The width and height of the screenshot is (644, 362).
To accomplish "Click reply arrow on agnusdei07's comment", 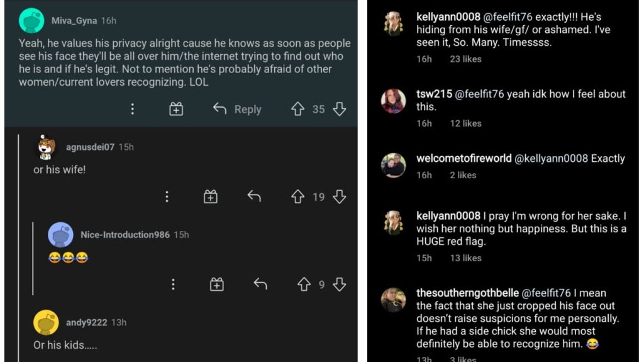I will [254, 197].
